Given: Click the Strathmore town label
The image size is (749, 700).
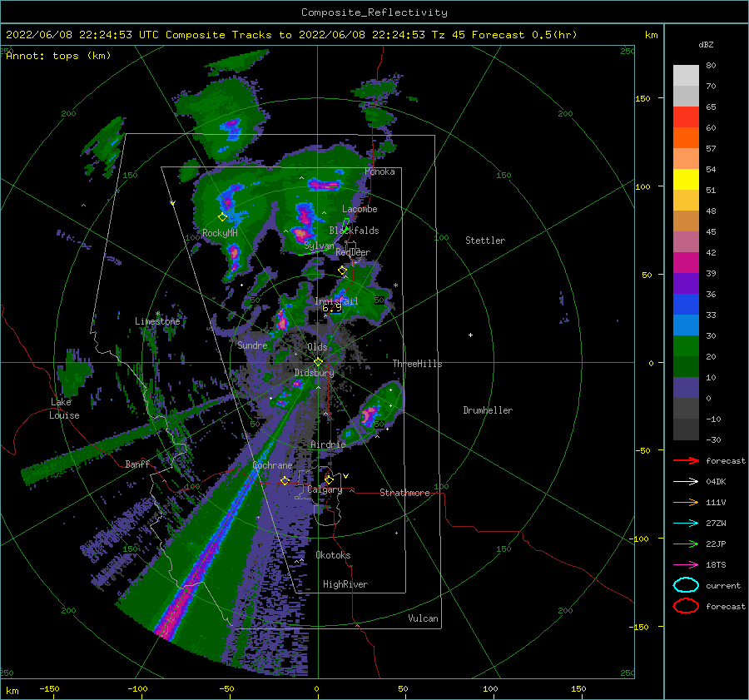Looking at the screenshot, I should (x=404, y=493).
